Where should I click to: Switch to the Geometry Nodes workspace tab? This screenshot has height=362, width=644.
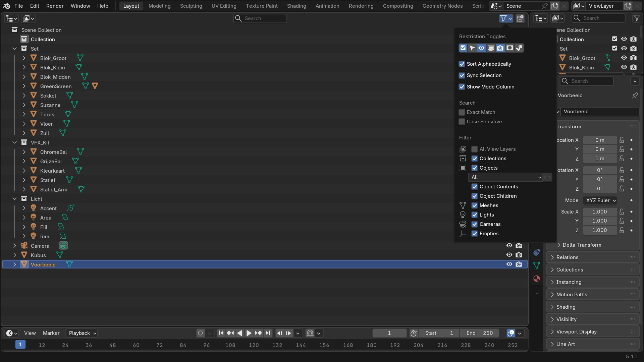click(442, 6)
